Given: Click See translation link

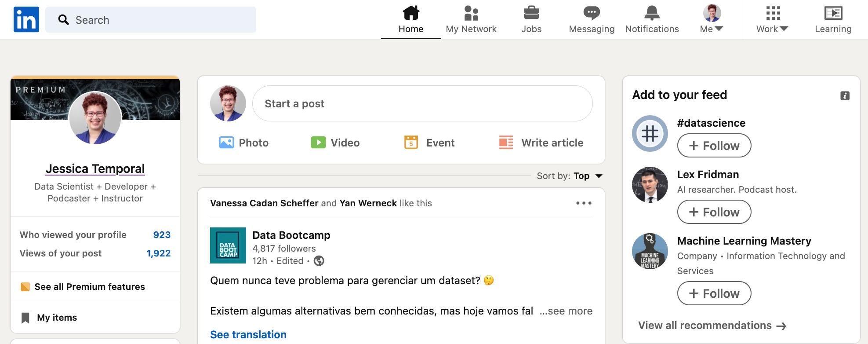Looking at the screenshot, I should tap(248, 335).
